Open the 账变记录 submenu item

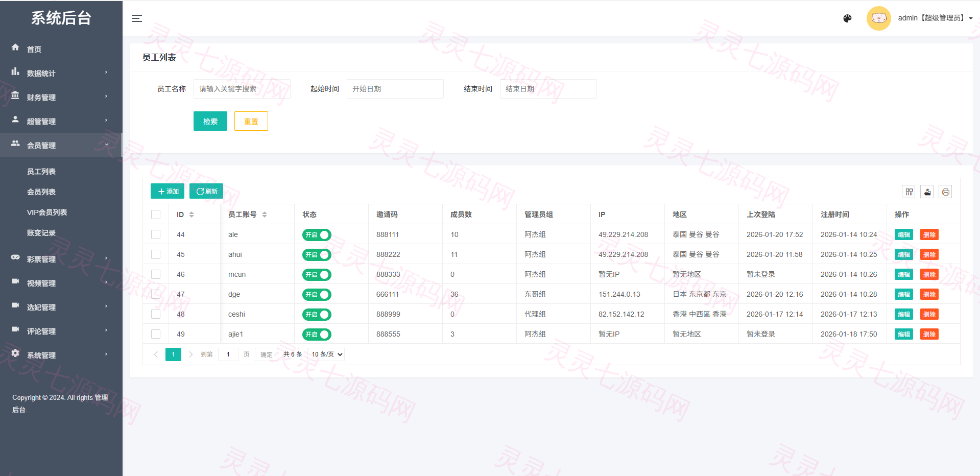[41, 233]
